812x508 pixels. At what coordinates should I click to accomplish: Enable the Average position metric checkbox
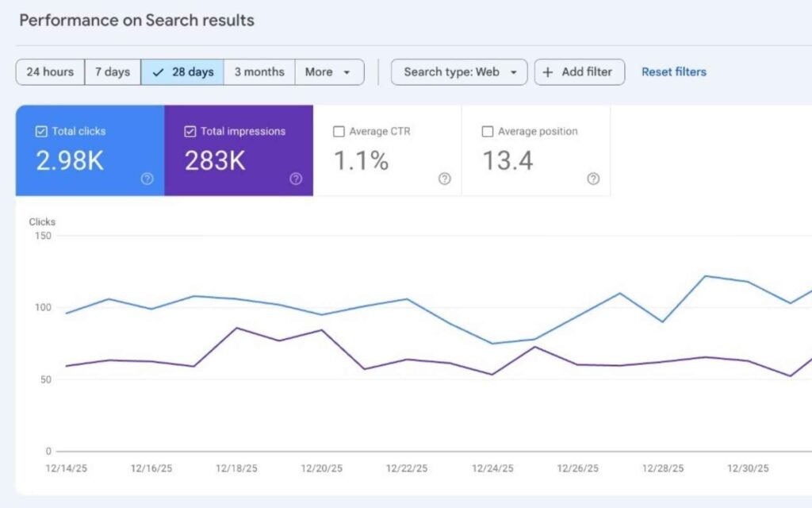pyautogui.click(x=487, y=131)
